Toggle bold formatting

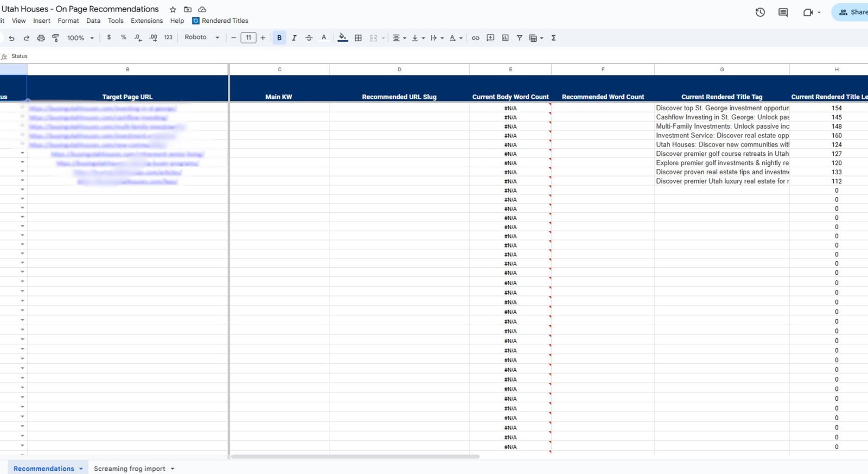pos(279,38)
